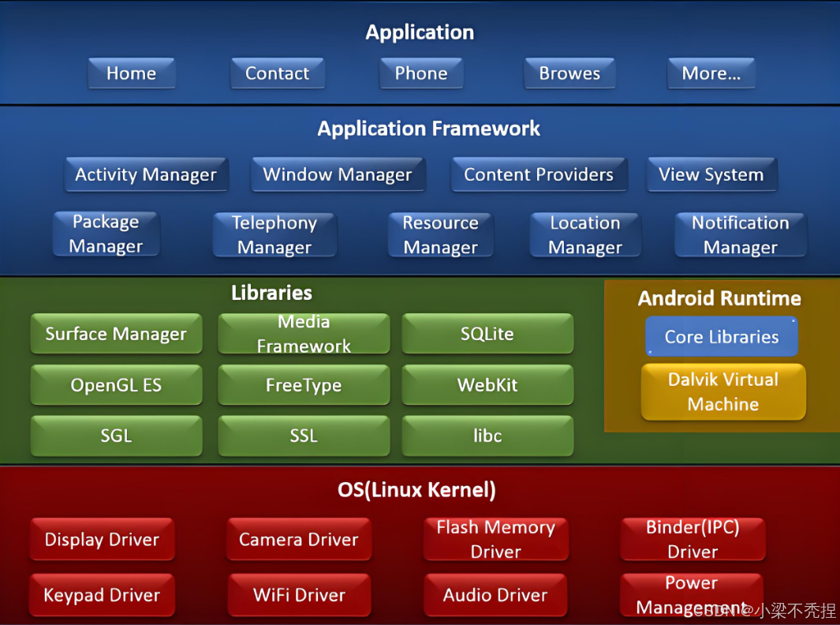Click the Flash Memory Driver box
The height and width of the screenshot is (625, 840).
click(x=496, y=539)
